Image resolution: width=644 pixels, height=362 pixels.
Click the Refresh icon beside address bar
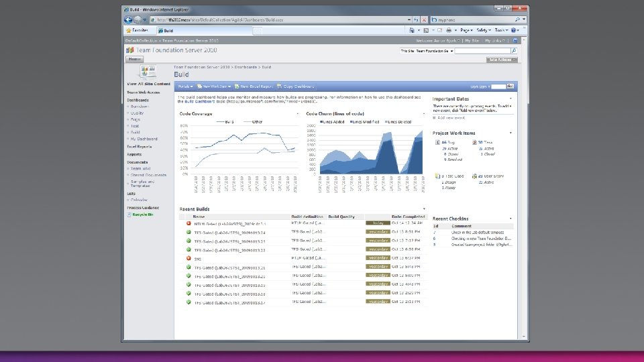click(416, 19)
